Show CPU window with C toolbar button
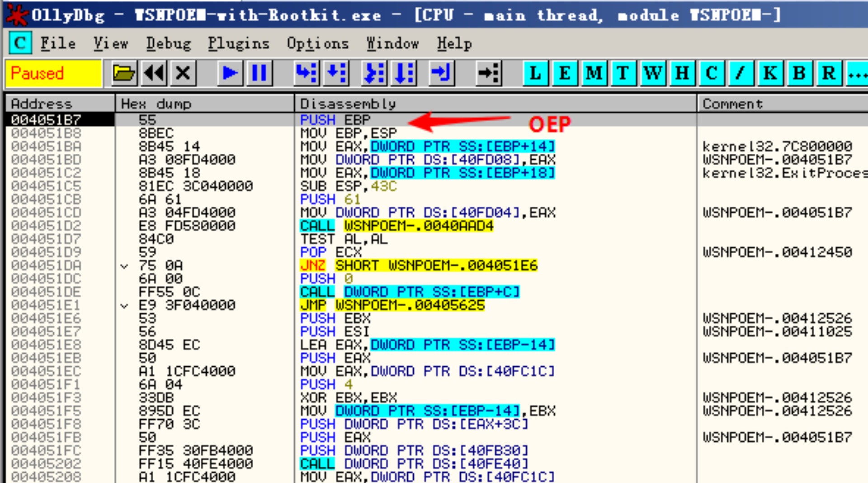 pos(712,73)
